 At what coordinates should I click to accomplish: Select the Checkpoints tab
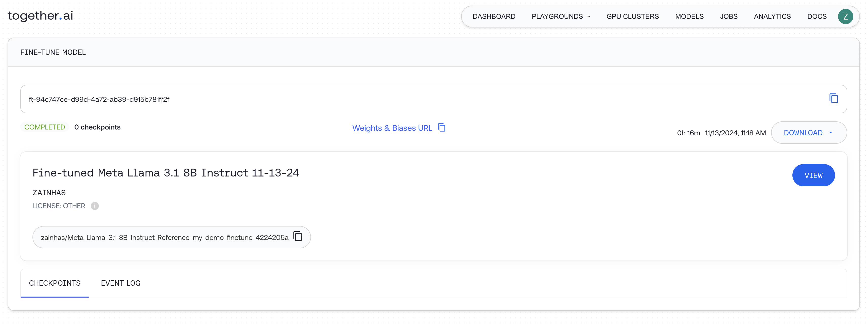point(55,283)
